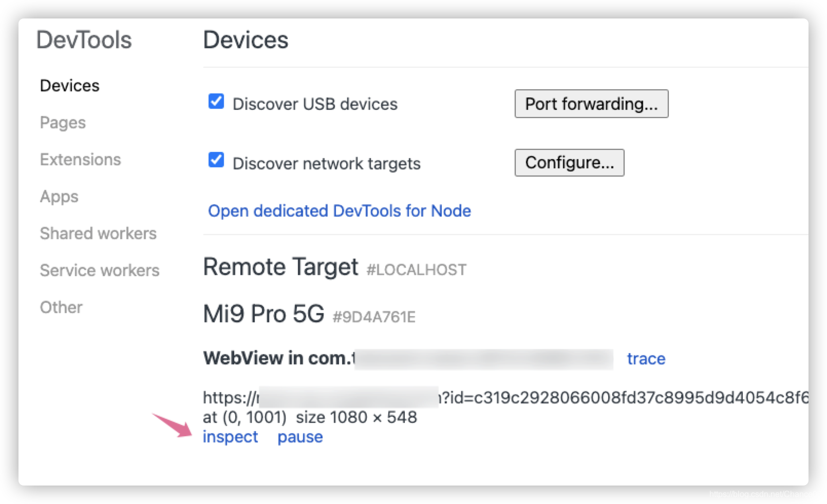Click the WebView page URL text
The height and width of the screenshot is (504, 827).
505,398
